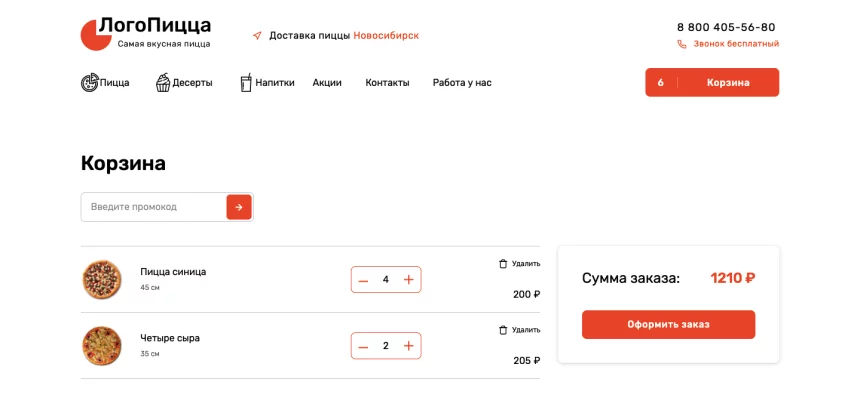
Task: Increase quantity of Пицца синица
Action: (x=408, y=280)
